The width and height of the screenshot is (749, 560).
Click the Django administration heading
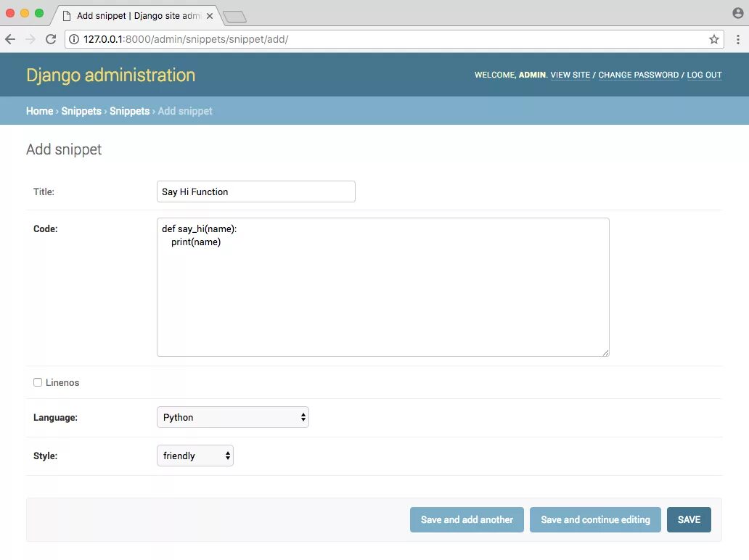(x=111, y=75)
